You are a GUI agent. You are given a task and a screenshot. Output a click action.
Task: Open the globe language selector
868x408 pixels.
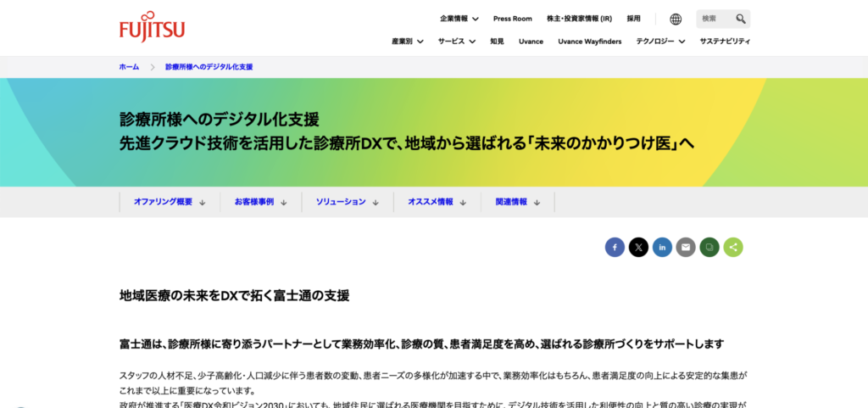coord(676,19)
